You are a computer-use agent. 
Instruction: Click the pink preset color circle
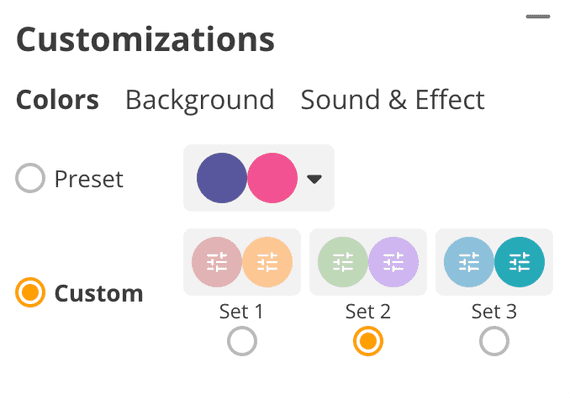(x=272, y=178)
